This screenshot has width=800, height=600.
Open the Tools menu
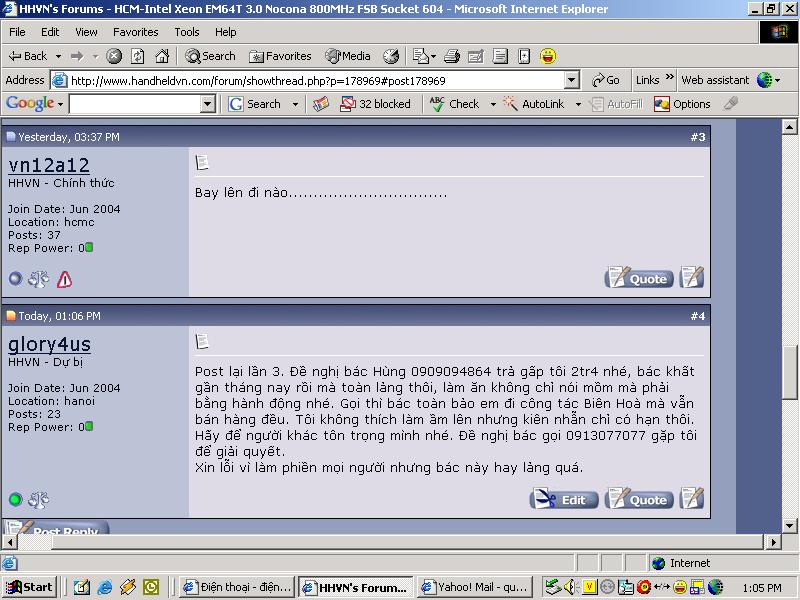click(186, 32)
